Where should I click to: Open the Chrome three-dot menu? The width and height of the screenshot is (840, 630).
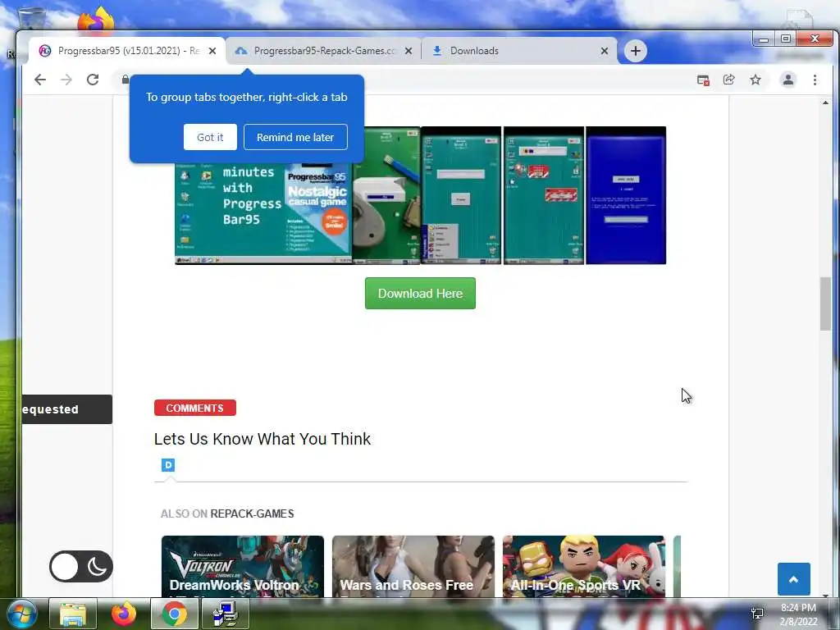click(x=815, y=80)
